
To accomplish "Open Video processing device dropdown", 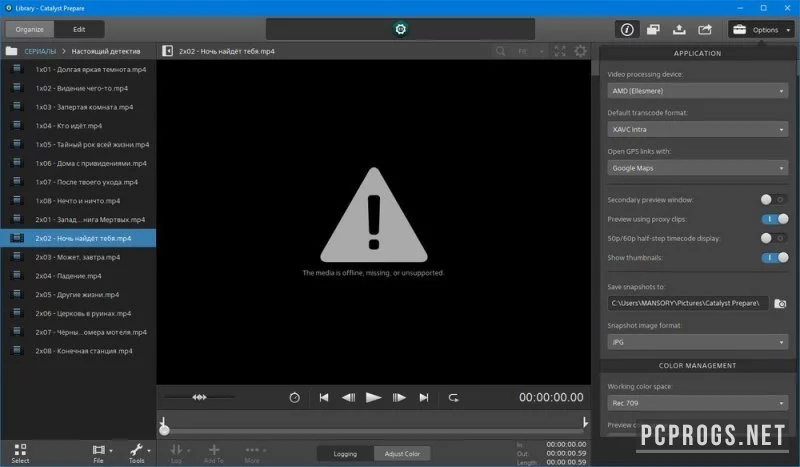I will (x=697, y=91).
